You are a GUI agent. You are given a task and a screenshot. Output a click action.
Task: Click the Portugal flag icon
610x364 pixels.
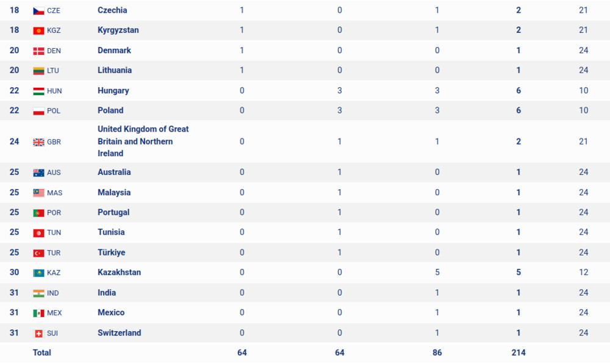[38, 213]
